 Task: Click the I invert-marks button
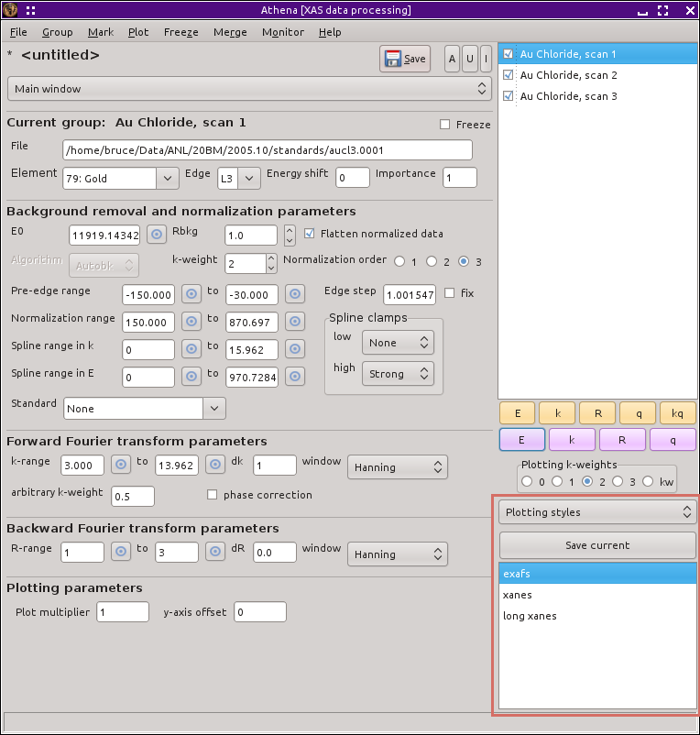pos(486,59)
